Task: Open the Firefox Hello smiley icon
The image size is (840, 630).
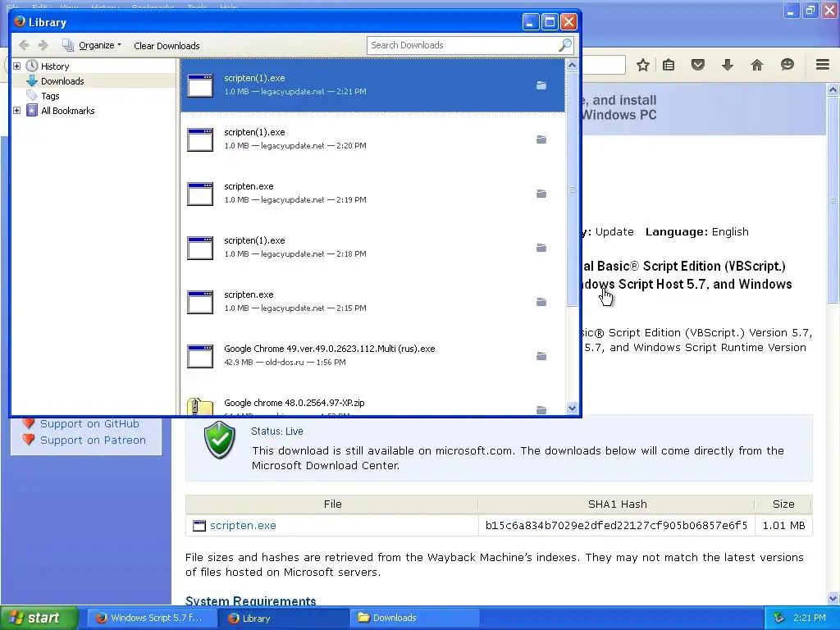Action: click(787, 65)
